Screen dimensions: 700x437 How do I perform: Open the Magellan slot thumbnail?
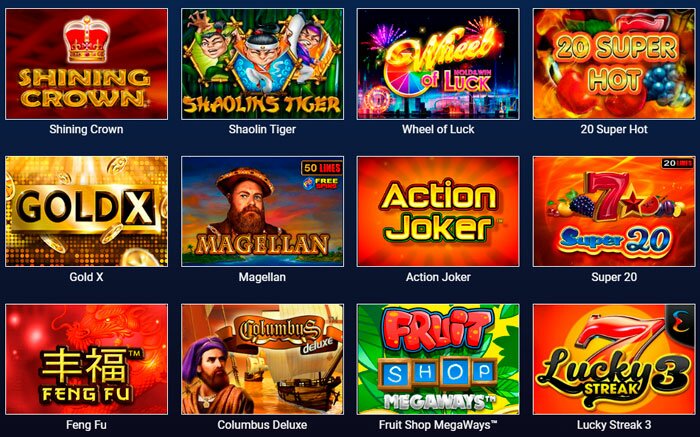(x=262, y=212)
